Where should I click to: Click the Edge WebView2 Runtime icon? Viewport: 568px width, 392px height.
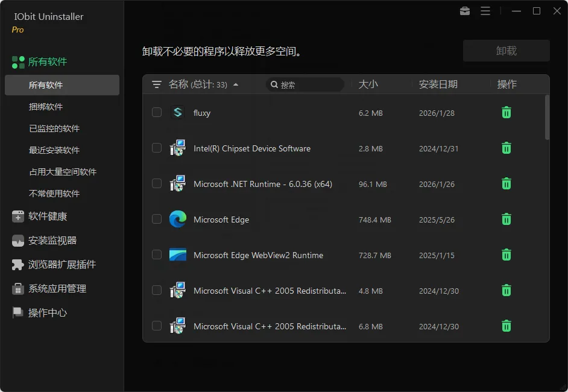tap(177, 254)
